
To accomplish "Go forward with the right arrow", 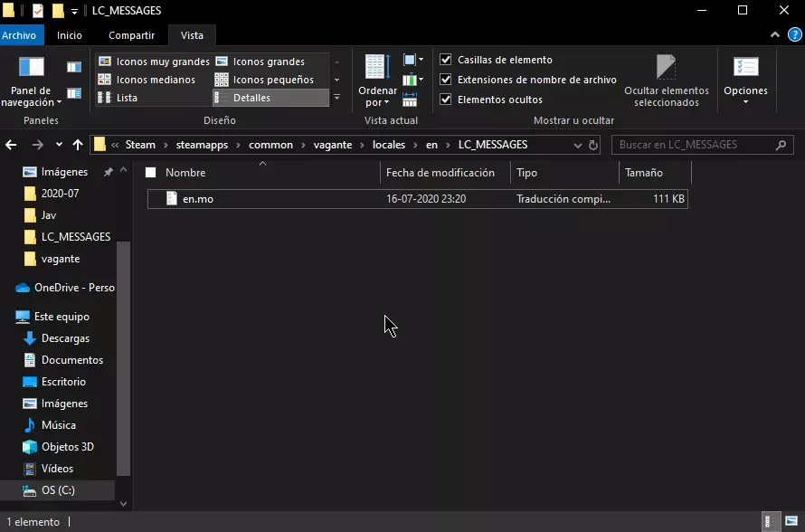I will [x=37, y=145].
